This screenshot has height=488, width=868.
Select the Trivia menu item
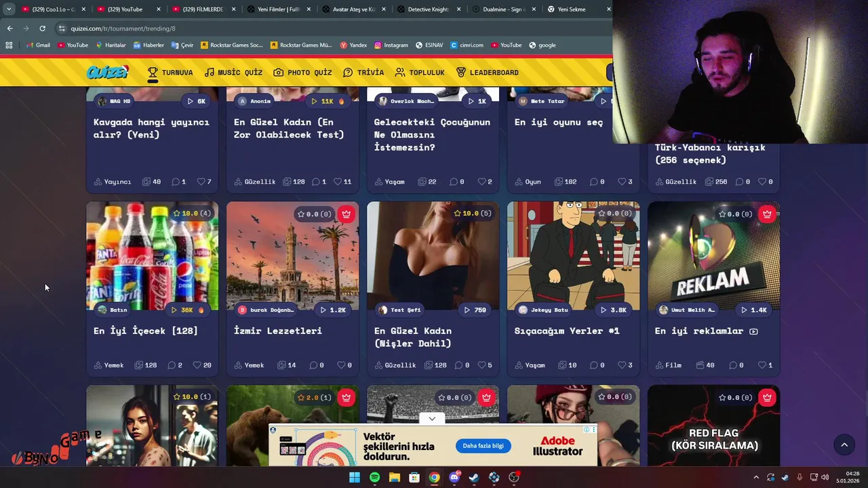click(363, 73)
